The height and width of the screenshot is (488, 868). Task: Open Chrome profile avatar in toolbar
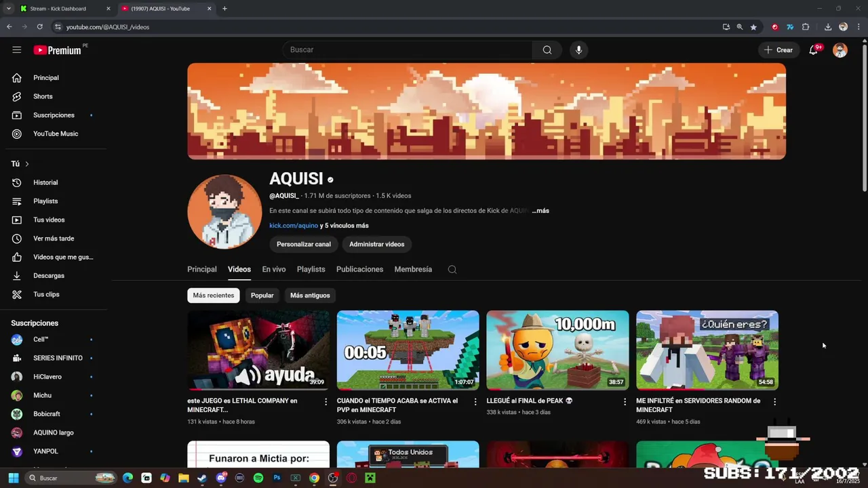[x=843, y=27]
